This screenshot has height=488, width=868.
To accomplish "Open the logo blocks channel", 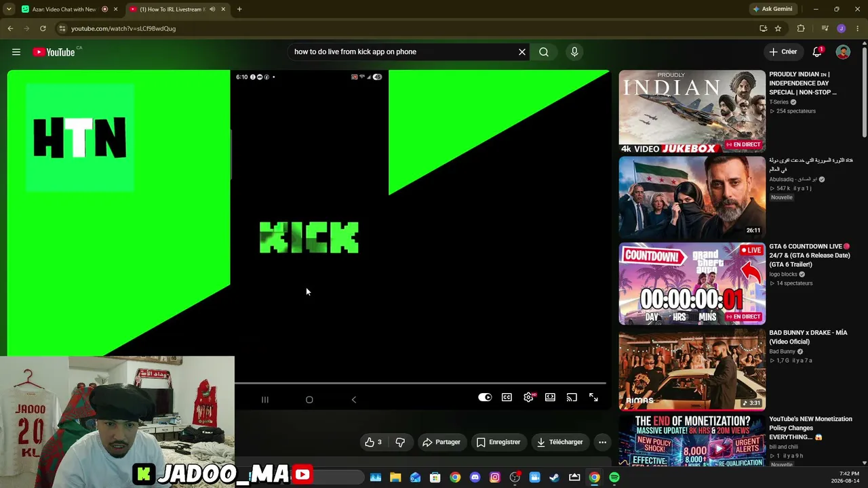I will [783, 274].
